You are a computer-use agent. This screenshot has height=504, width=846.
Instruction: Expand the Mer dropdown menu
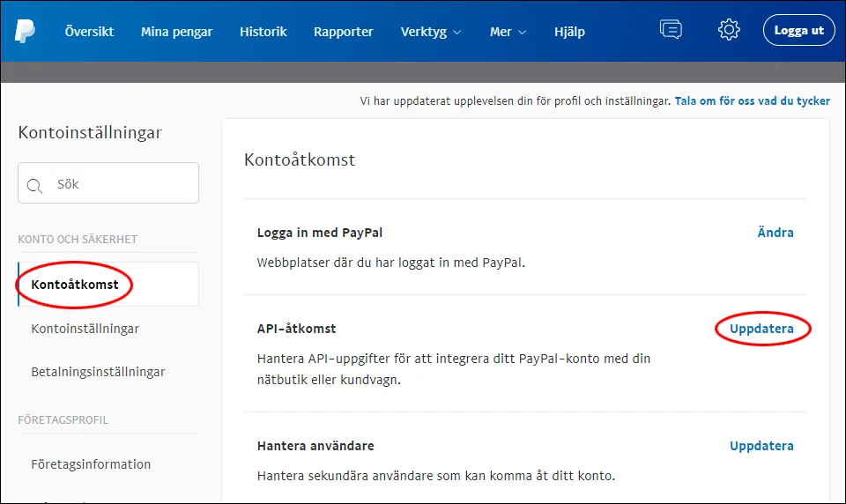[508, 32]
